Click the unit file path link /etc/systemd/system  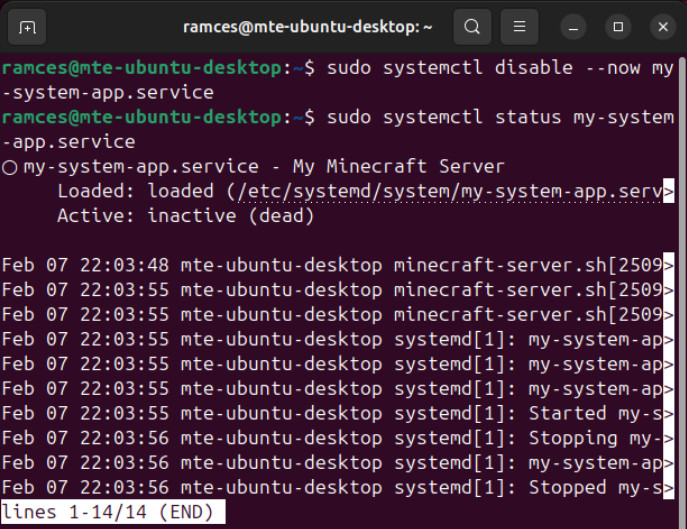pos(450,192)
